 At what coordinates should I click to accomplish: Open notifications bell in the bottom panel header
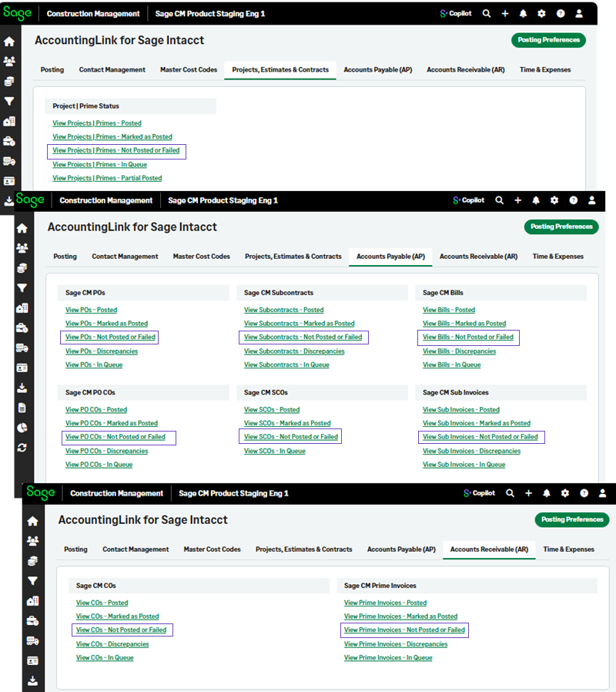pos(547,493)
